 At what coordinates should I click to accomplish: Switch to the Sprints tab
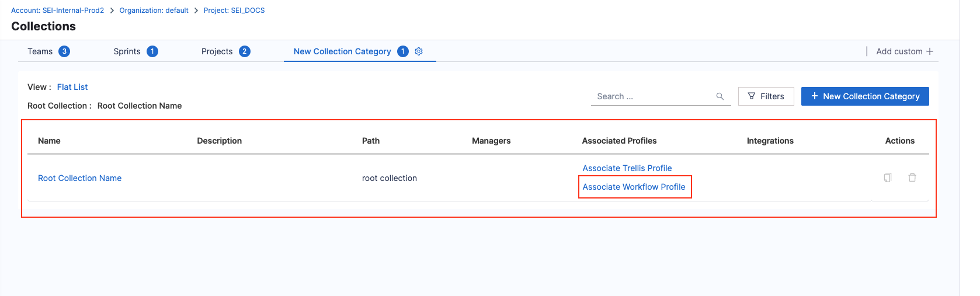click(127, 51)
